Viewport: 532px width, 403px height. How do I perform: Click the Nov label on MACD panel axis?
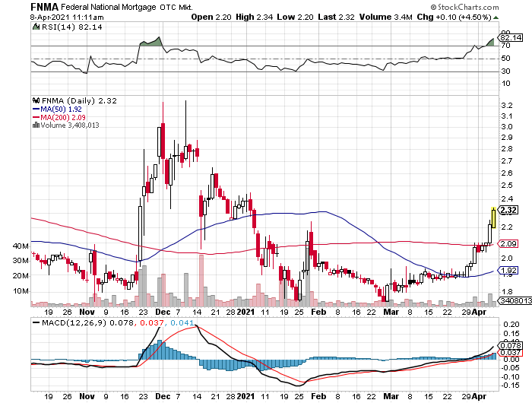pos(87,396)
